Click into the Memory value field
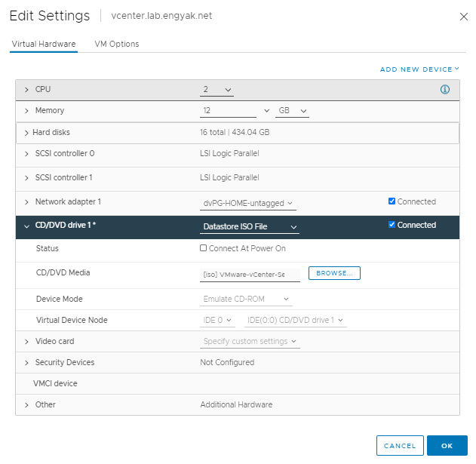Screen dimensions: 476x464 pyautogui.click(x=230, y=111)
